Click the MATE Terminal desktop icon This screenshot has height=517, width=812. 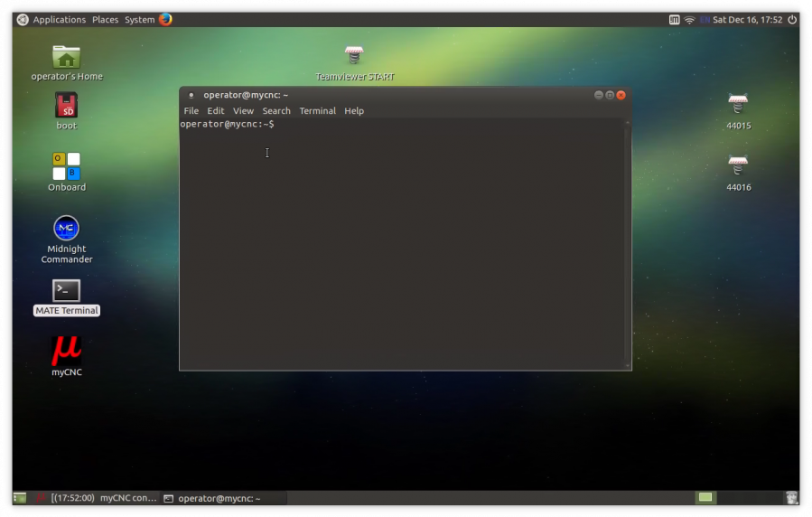(66, 291)
